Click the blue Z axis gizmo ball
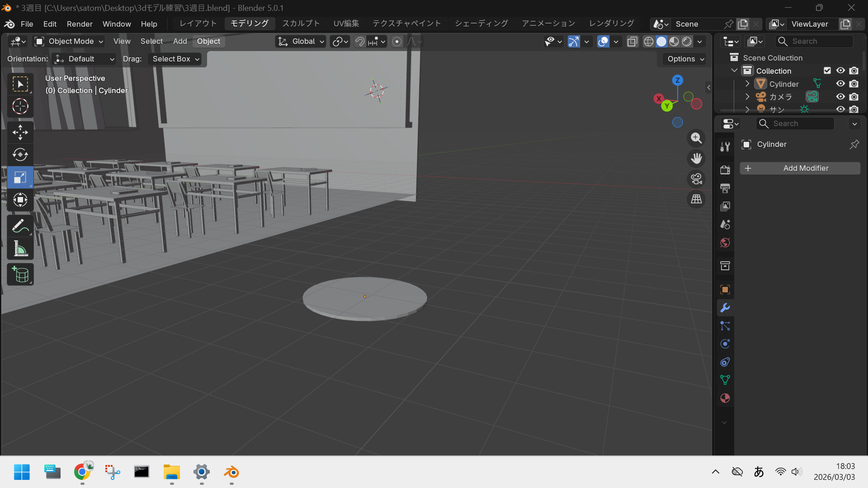Screen dimensions: 868x488 [x=677, y=80]
